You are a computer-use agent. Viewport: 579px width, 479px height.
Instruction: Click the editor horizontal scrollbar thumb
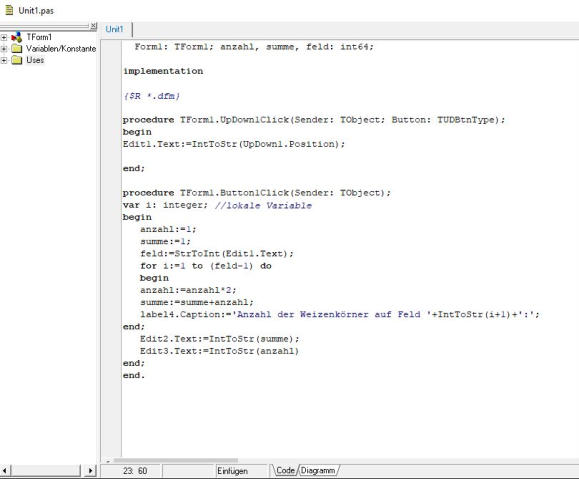(x=176, y=461)
